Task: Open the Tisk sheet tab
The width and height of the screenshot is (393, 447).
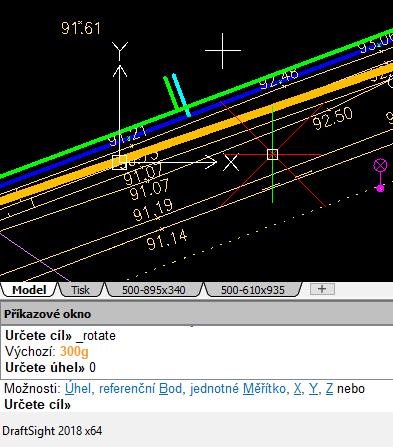Action: 80,289
